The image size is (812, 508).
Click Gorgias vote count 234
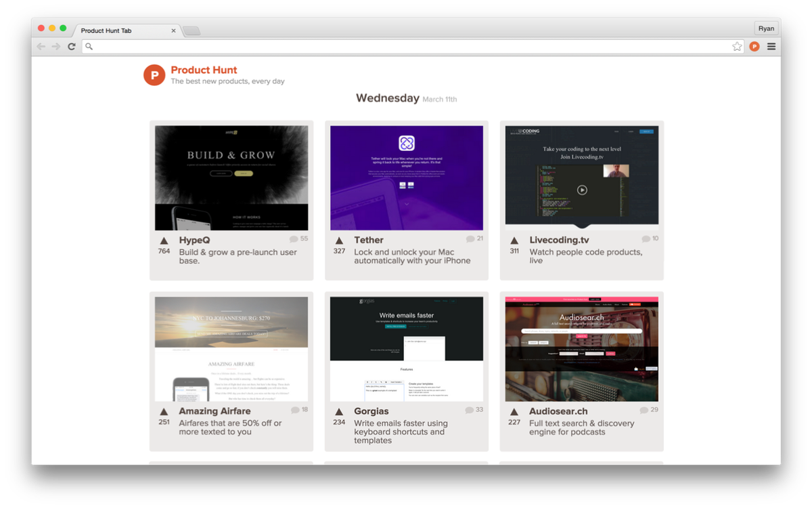point(339,422)
